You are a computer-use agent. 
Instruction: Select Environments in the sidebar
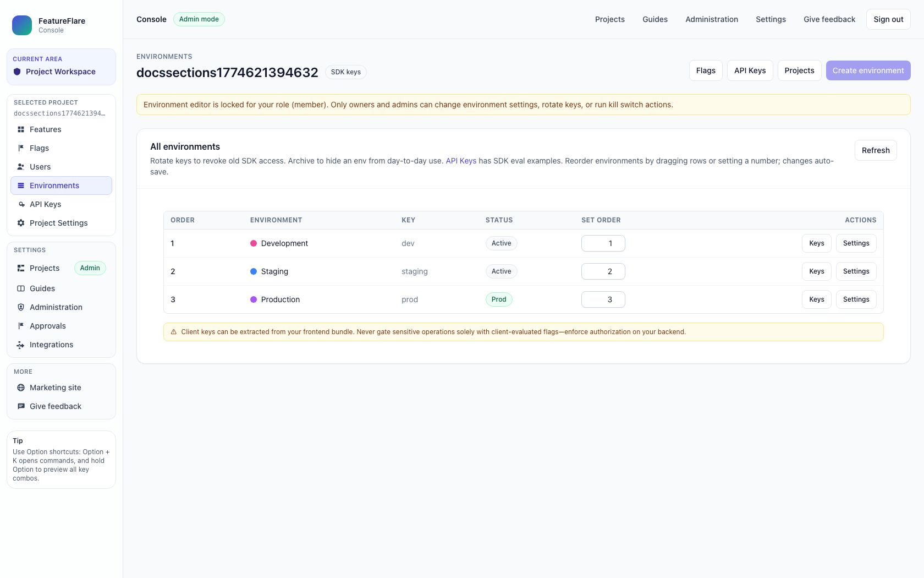click(x=61, y=186)
